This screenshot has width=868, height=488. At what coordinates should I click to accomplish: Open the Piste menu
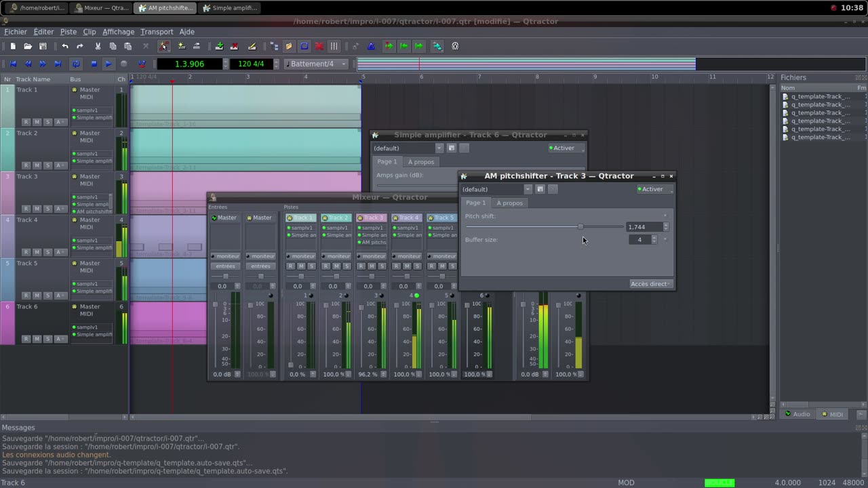(68, 32)
